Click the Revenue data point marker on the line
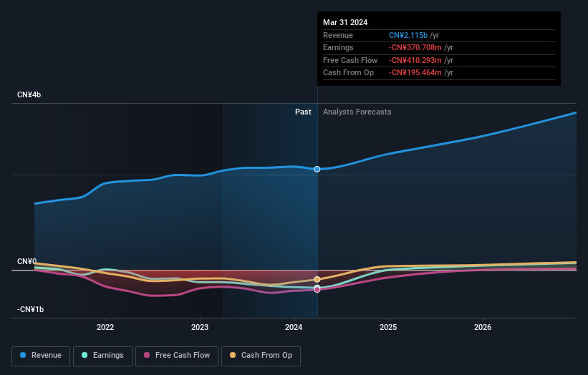The width and height of the screenshot is (588, 375). (317, 169)
